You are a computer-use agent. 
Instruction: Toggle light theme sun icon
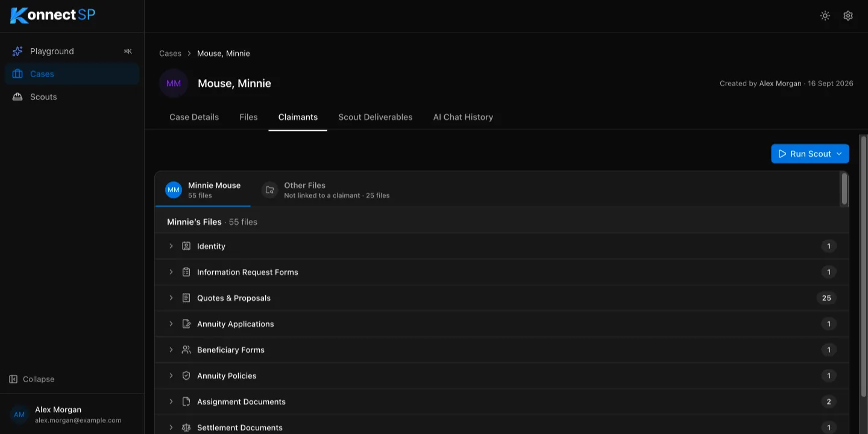pyautogui.click(x=825, y=16)
